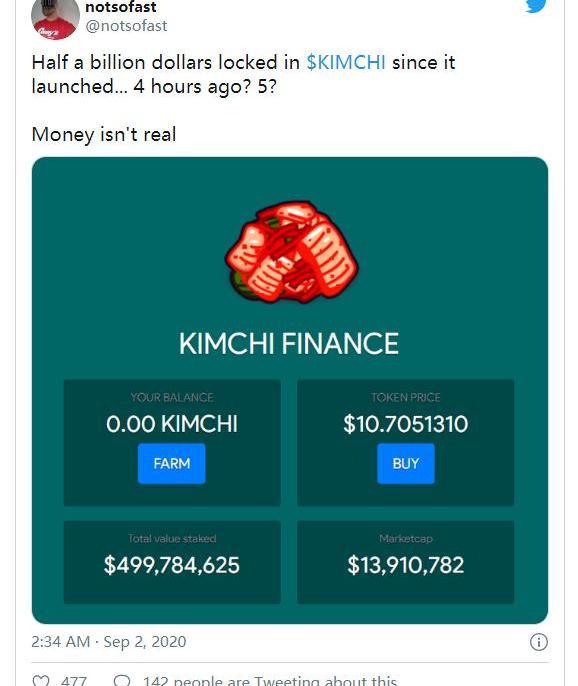Select the 0.00 KIMCHI balance text
The height and width of the screenshot is (686, 578).
pyautogui.click(x=172, y=424)
